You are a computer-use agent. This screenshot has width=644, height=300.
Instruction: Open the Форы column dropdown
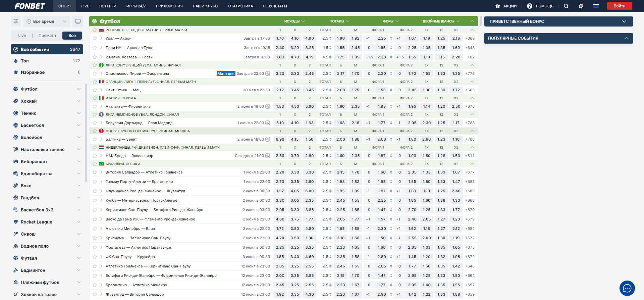click(391, 21)
